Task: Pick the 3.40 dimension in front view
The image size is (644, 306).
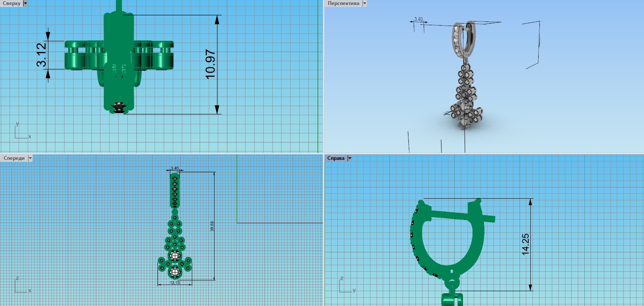Action: click(175, 168)
